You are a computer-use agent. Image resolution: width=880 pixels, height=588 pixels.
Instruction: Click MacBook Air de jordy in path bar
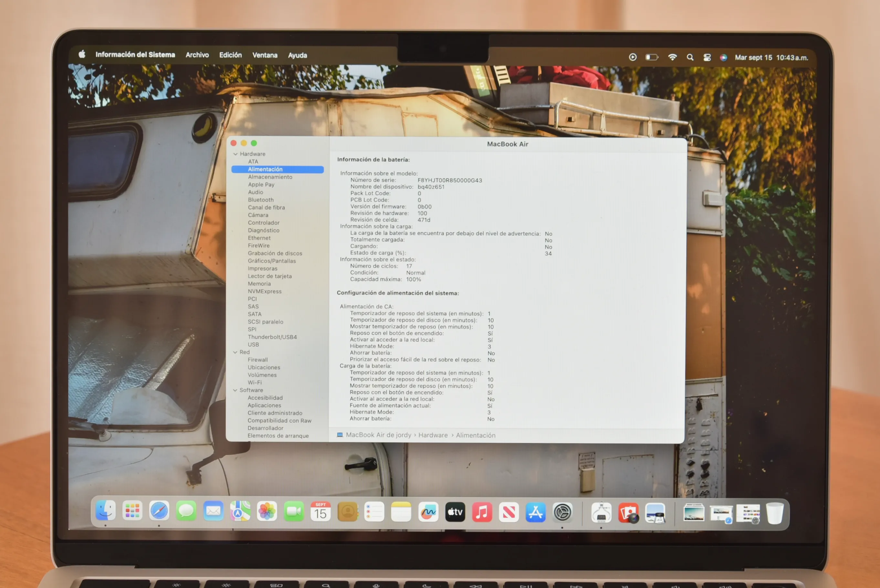click(378, 435)
